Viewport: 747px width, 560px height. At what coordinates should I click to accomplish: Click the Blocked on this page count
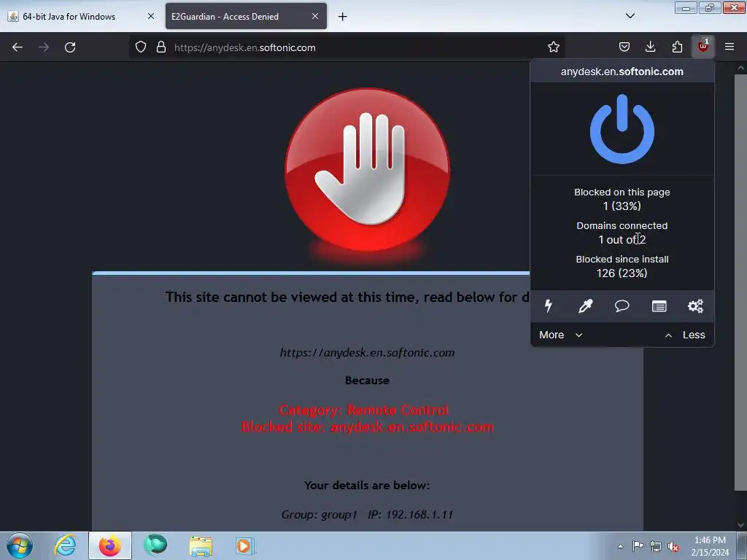coord(622,206)
